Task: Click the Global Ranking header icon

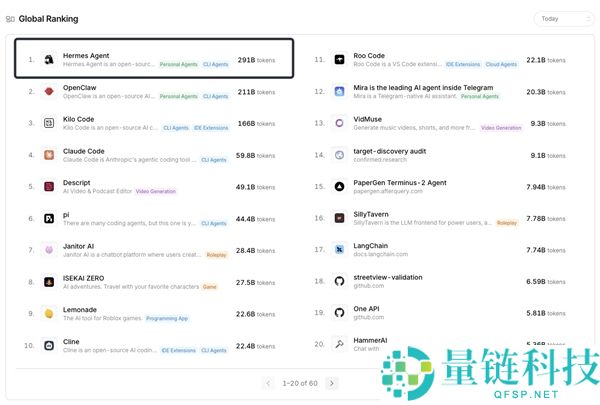Action: click(x=10, y=19)
